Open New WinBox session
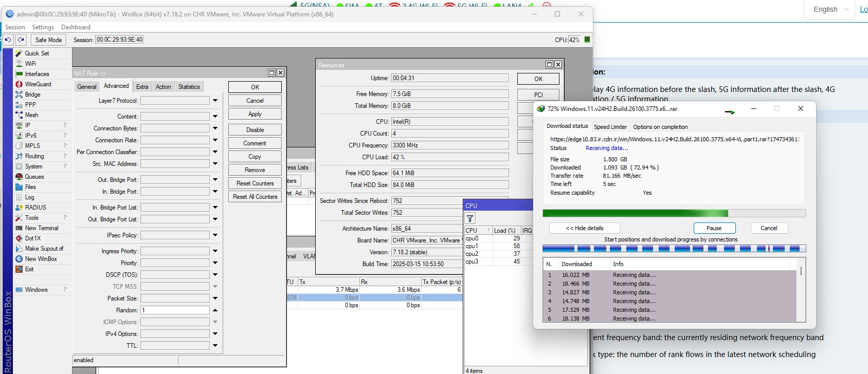Screen dimensions: 868x374 click(41, 259)
